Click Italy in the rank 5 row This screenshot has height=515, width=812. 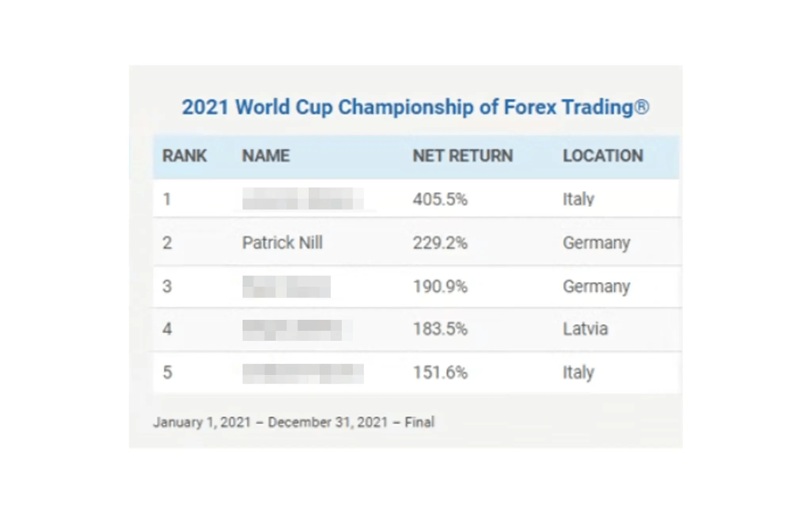tap(578, 373)
